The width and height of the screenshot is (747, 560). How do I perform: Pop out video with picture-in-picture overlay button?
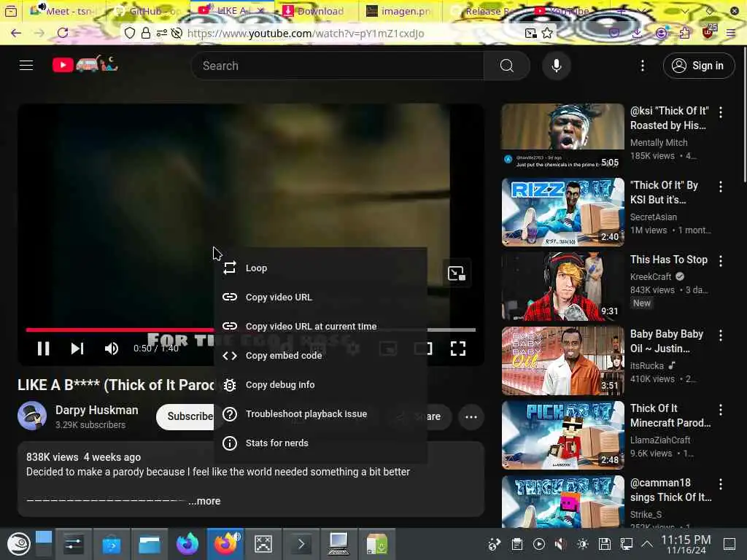click(x=457, y=273)
